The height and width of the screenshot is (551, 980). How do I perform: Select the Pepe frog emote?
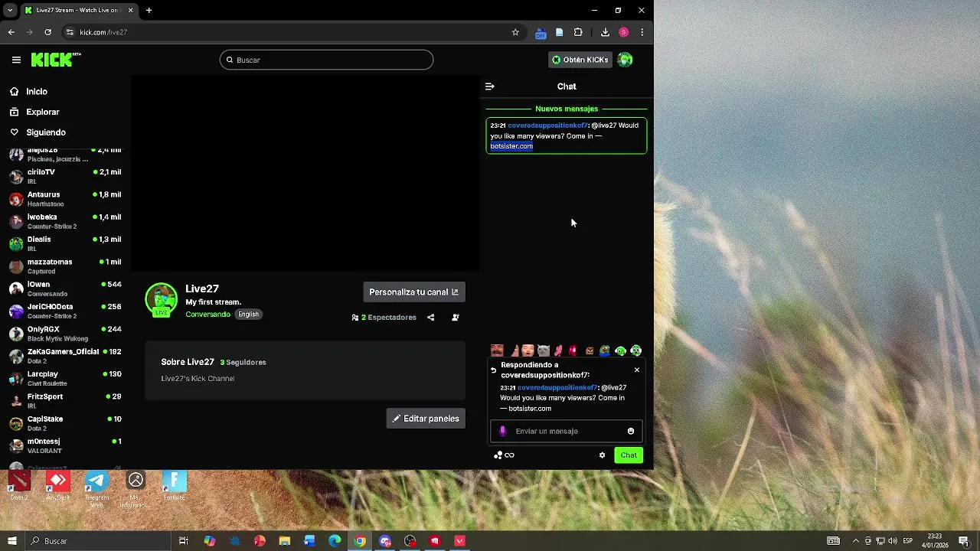click(605, 350)
